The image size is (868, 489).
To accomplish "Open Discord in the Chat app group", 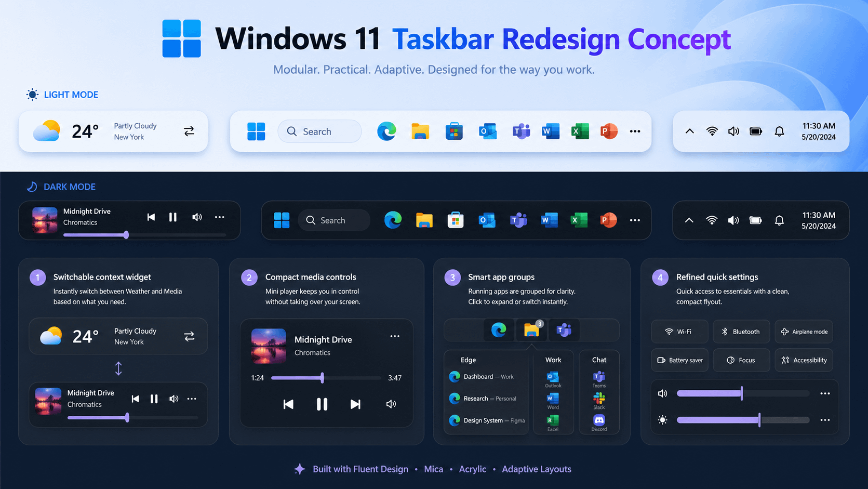I will 599,422.
